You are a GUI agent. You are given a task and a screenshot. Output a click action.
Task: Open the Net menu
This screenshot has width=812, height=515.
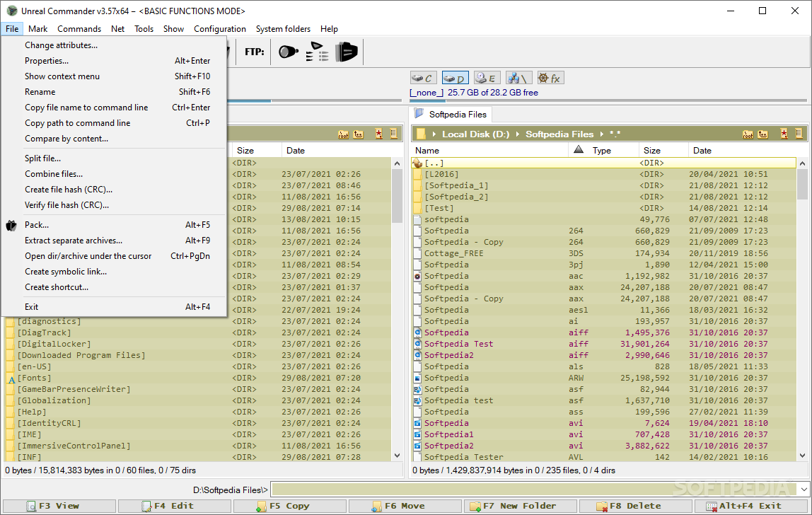[117, 29]
